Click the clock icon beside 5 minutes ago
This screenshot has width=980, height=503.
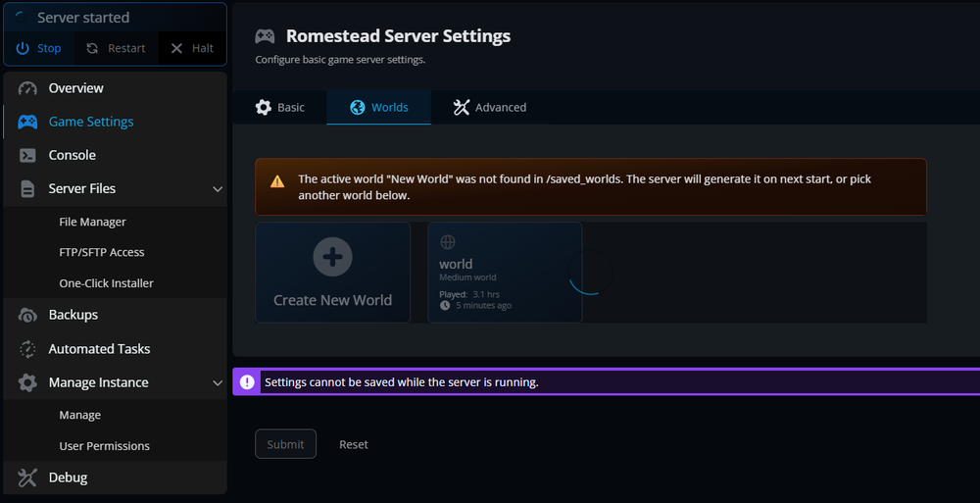point(445,305)
